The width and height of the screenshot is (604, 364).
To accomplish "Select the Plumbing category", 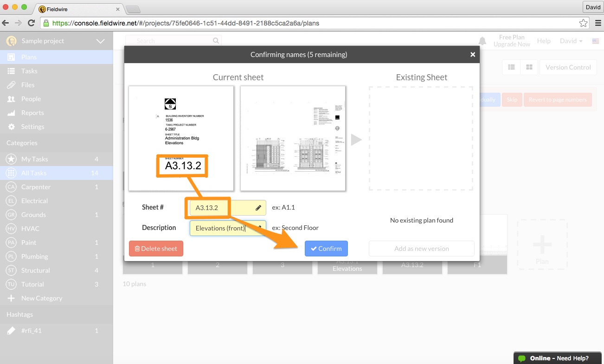I will (x=56, y=256).
